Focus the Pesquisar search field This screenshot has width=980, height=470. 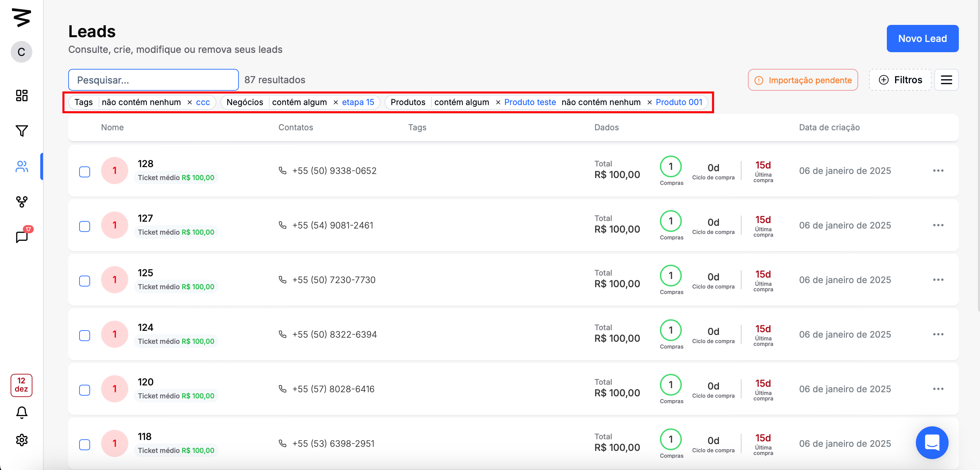pos(153,80)
